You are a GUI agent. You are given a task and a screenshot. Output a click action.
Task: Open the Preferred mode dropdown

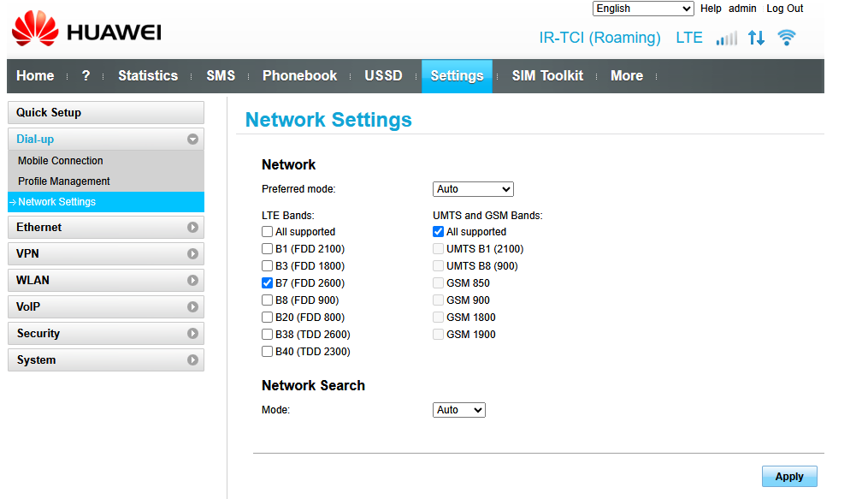[x=473, y=189]
